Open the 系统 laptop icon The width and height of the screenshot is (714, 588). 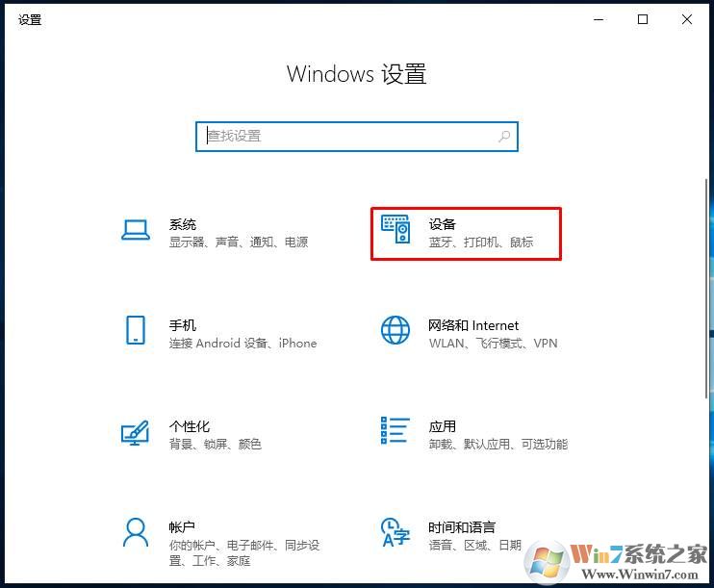coord(136,230)
